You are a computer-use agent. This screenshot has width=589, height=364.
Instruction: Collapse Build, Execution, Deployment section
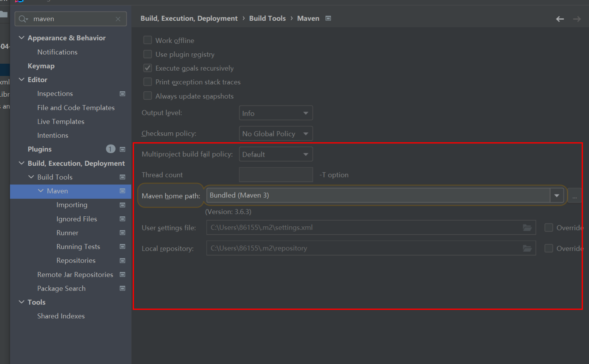pyautogui.click(x=21, y=163)
